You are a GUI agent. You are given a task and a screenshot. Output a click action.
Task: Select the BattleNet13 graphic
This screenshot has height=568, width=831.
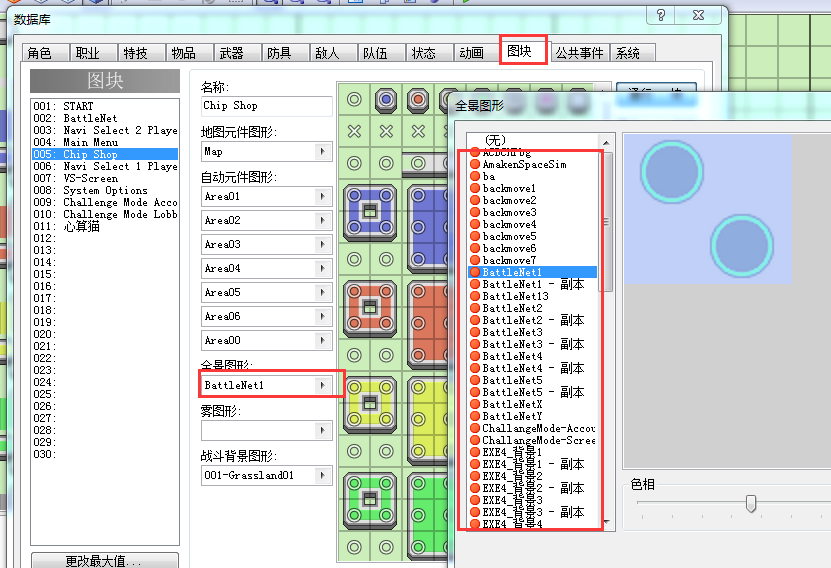coord(533,296)
